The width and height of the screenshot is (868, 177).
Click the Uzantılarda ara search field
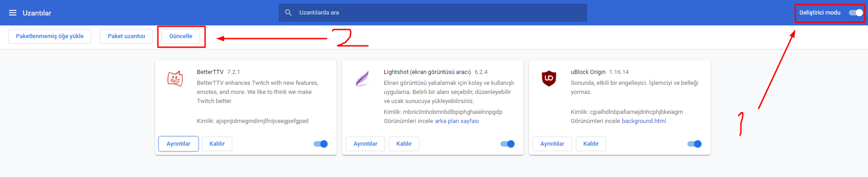tap(433, 13)
